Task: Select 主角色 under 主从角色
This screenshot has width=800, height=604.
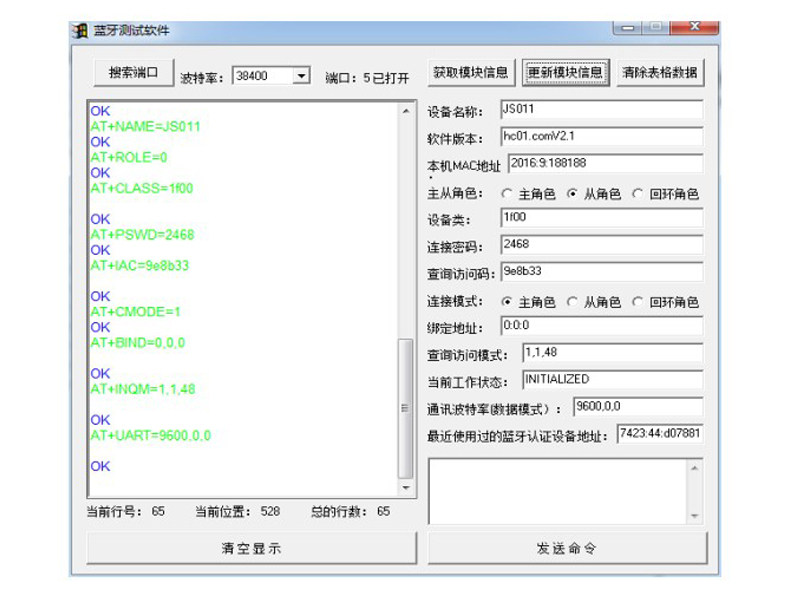Action: coord(529,194)
